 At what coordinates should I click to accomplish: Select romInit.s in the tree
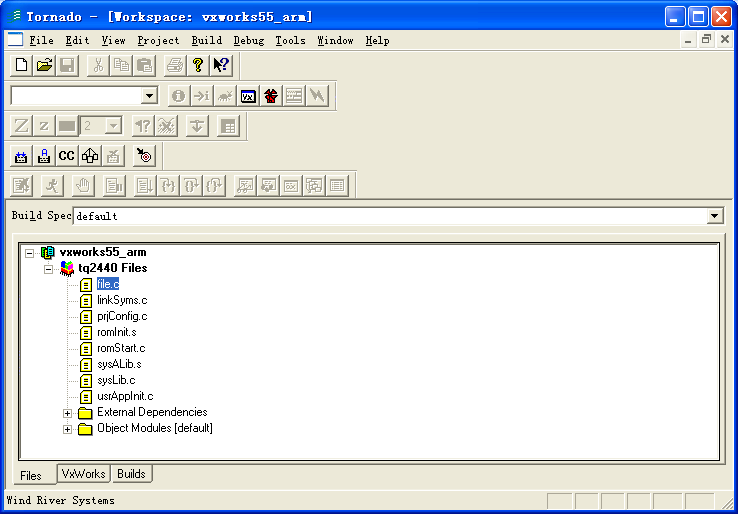tap(117, 332)
